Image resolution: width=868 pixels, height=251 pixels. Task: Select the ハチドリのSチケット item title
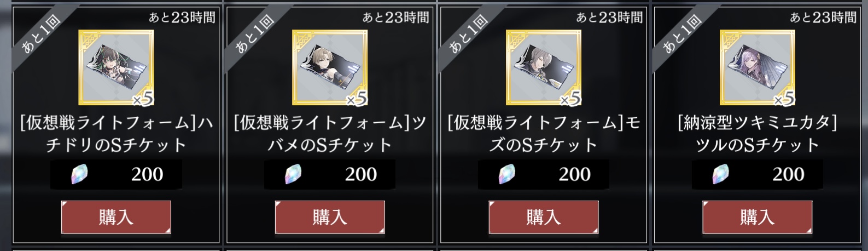(x=116, y=134)
